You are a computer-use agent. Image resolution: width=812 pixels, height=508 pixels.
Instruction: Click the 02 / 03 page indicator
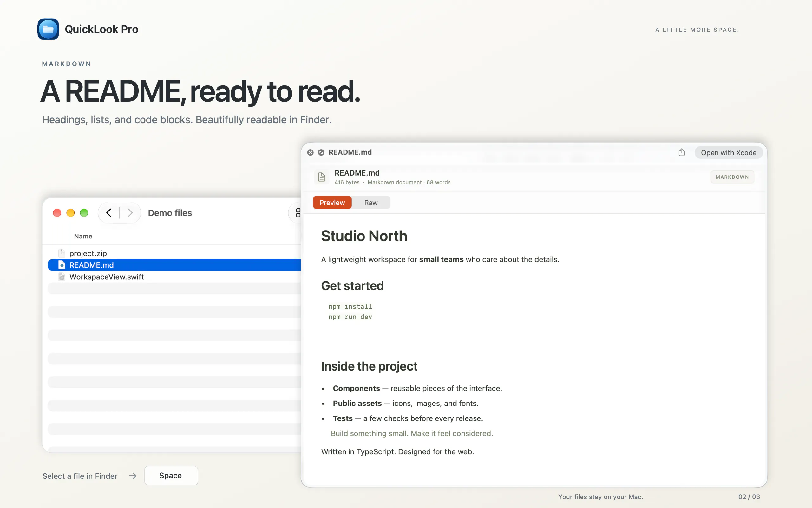pyautogui.click(x=749, y=497)
